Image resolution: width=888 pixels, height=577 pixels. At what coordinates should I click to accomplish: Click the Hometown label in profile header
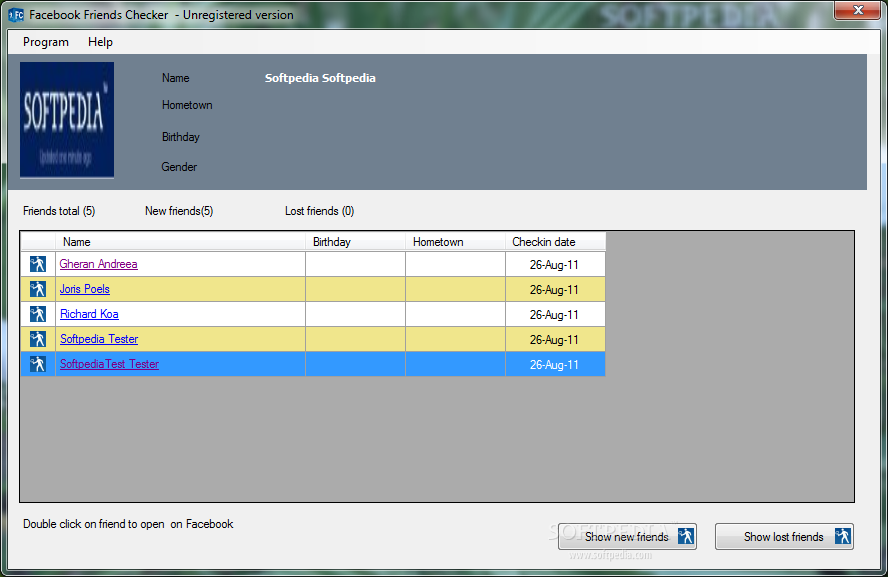coord(187,105)
